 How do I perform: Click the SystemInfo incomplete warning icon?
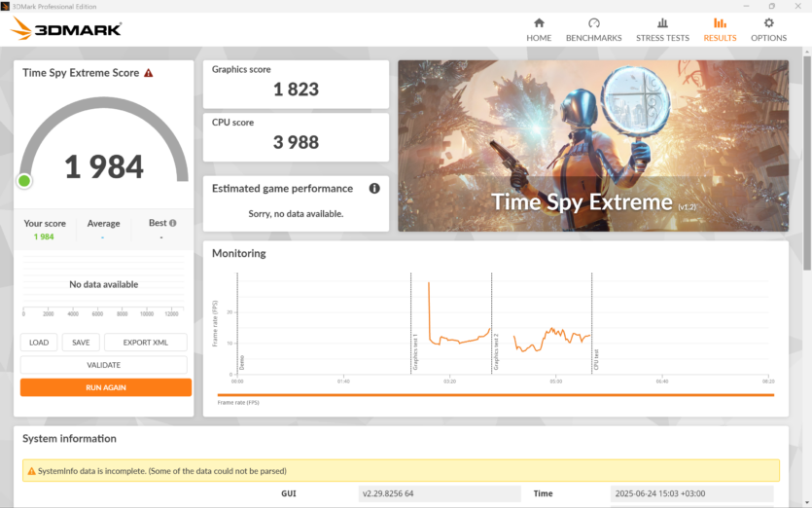pos(31,471)
